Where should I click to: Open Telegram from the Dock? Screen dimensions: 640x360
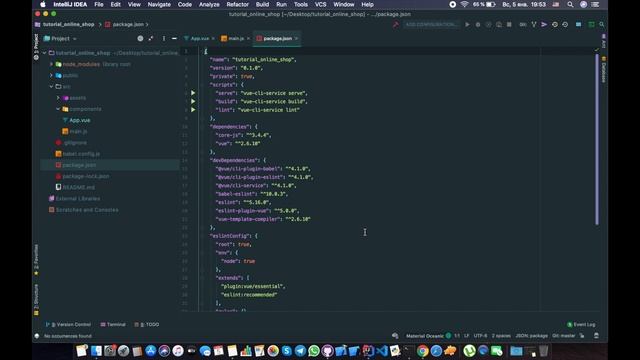[300, 351]
